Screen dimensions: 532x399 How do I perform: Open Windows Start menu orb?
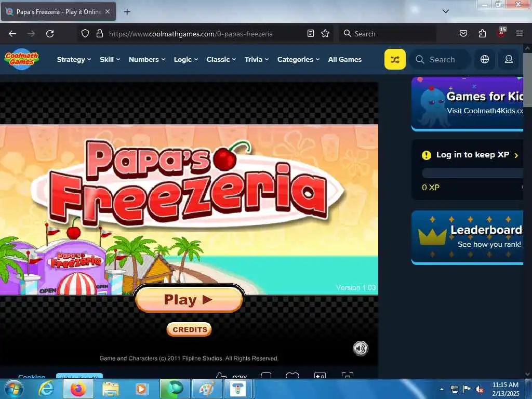pos(13,389)
